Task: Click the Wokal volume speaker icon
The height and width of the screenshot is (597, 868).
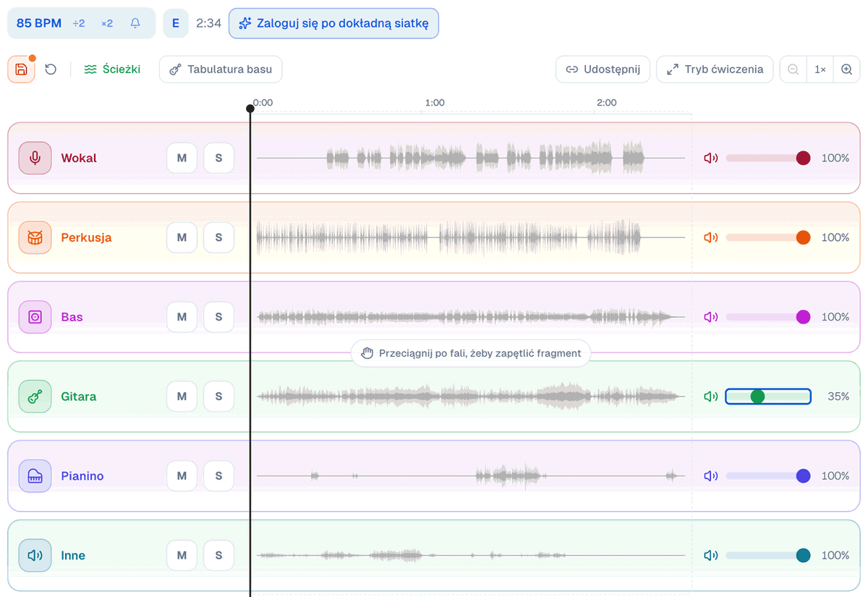Action: pos(711,158)
